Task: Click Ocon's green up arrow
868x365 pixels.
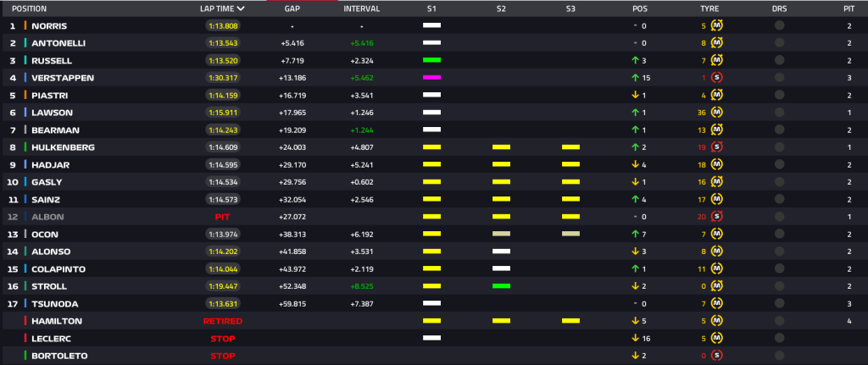Action: coord(636,235)
